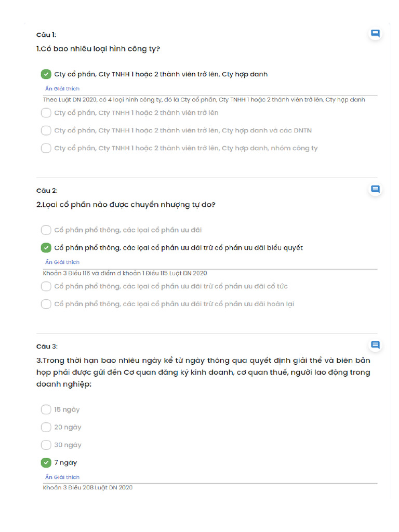Open comment icon for Câu 3
Image resolution: width=399 pixels, height=532 pixels.
375,345
